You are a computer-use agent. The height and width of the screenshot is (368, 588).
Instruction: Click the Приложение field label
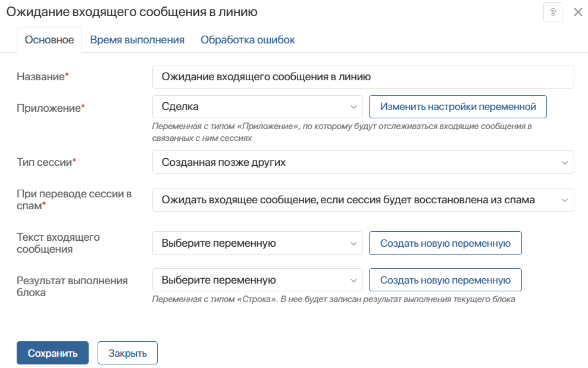click(51, 108)
